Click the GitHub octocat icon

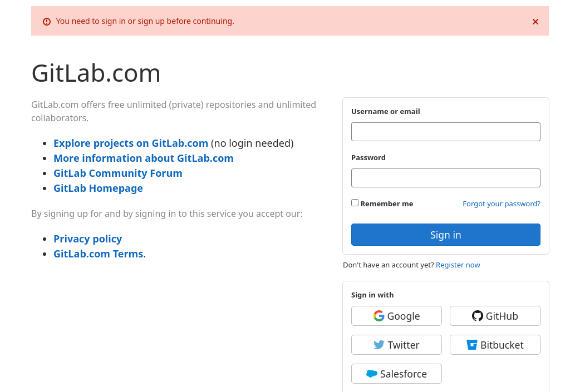click(477, 316)
